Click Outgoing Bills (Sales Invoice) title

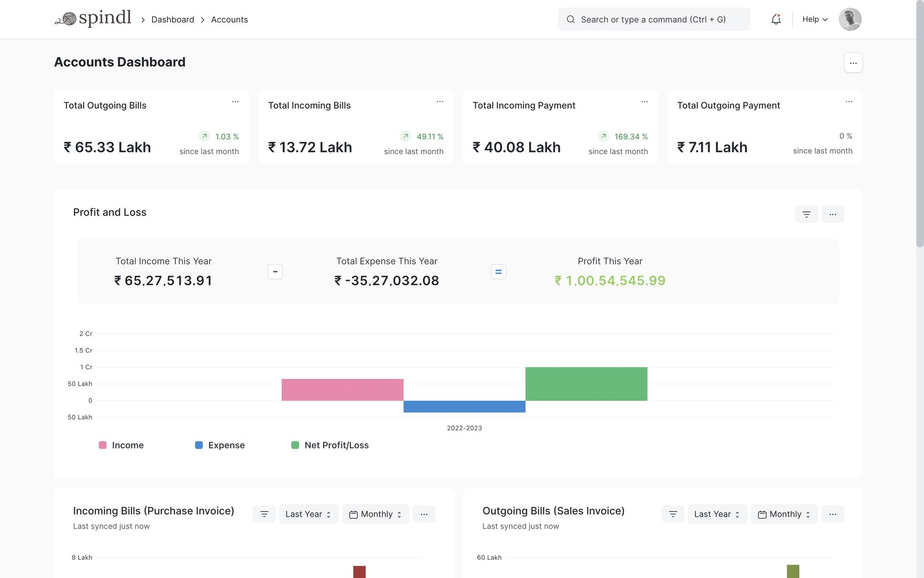pos(553,511)
